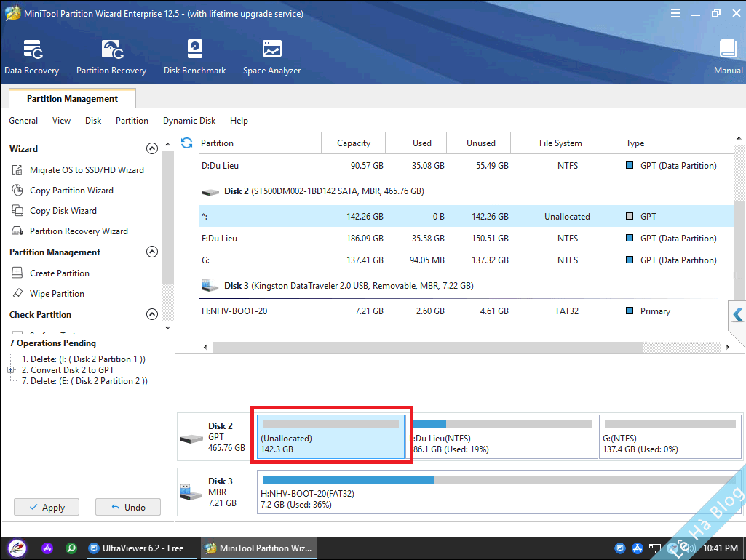746x560 pixels.
Task: Choose Wipe Partition in sidebar
Action: (57, 294)
